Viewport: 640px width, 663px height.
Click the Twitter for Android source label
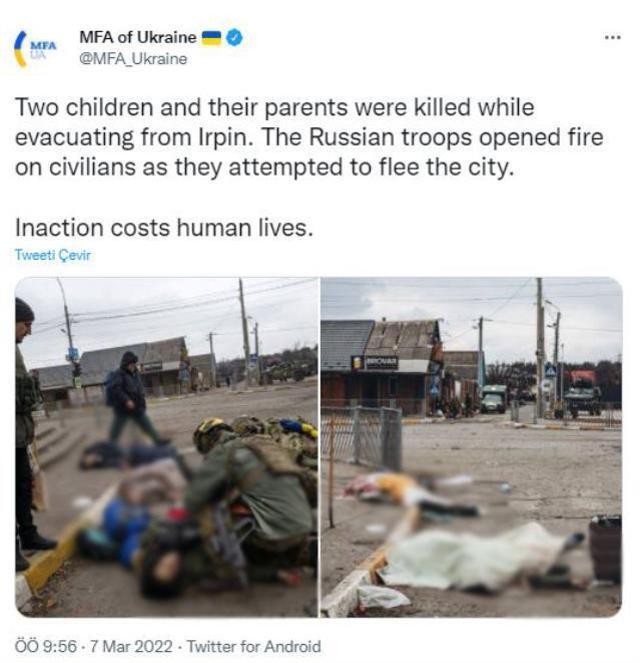pyautogui.click(x=254, y=647)
